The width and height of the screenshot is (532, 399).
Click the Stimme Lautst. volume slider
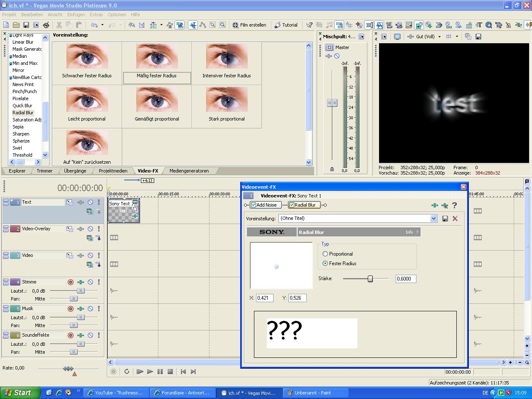click(x=81, y=291)
